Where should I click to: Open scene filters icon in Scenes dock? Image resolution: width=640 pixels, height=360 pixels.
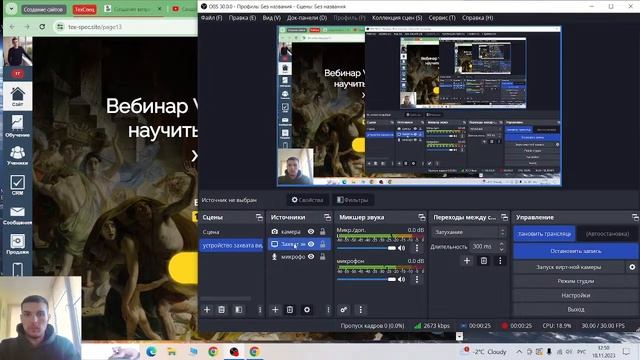click(239, 310)
